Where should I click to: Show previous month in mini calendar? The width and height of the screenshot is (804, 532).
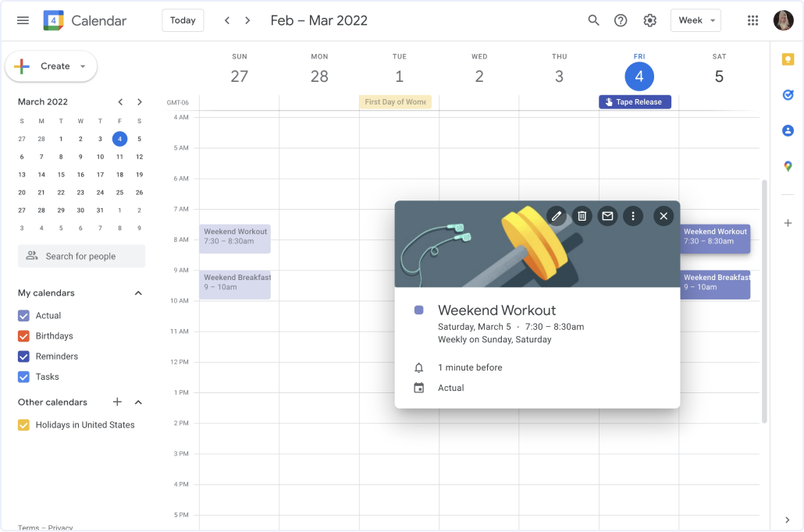pos(120,102)
